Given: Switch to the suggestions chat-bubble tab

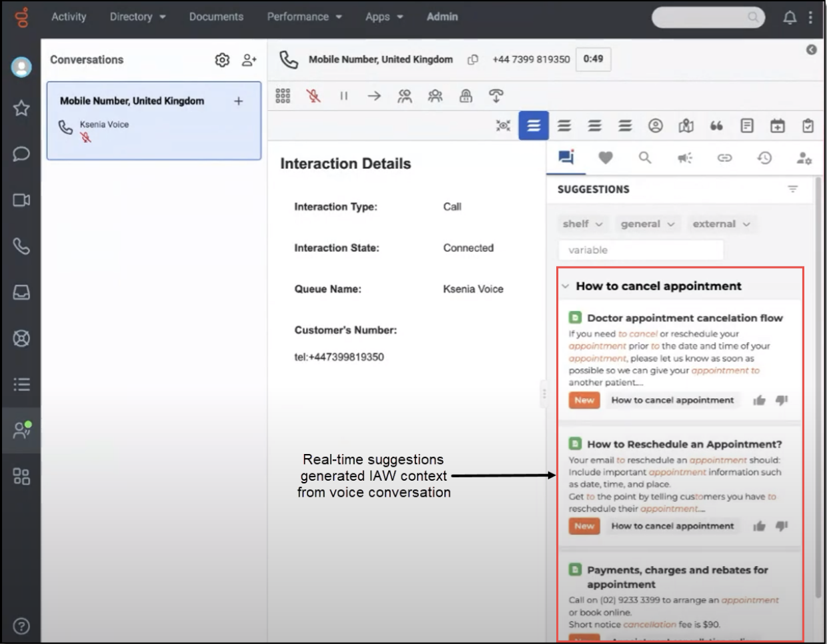Looking at the screenshot, I should tap(566, 157).
